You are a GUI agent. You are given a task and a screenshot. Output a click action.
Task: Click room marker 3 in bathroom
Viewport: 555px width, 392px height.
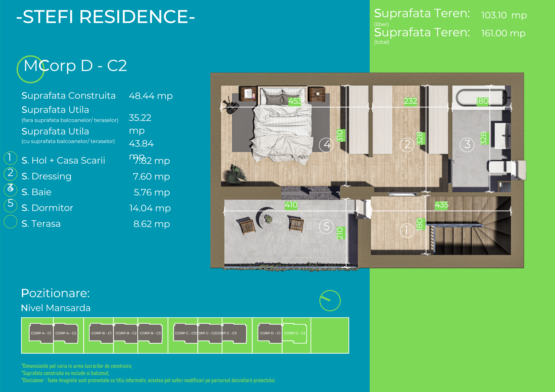[467, 145]
